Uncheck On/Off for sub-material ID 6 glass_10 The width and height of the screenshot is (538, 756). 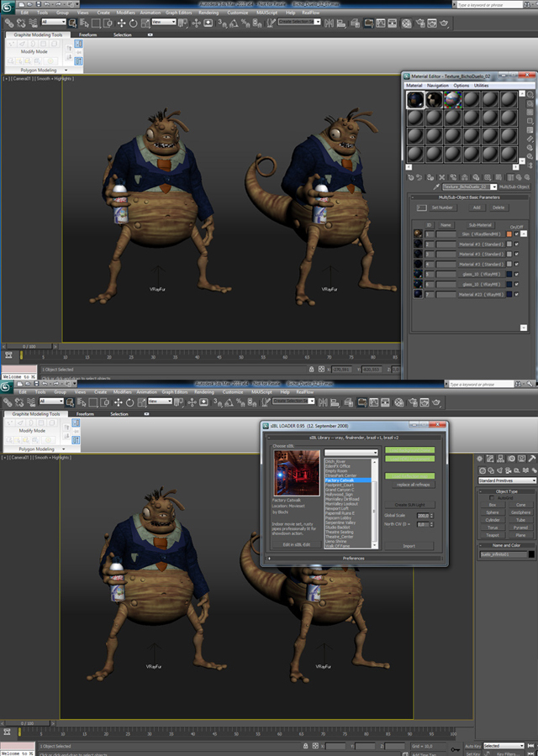click(516, 284)
